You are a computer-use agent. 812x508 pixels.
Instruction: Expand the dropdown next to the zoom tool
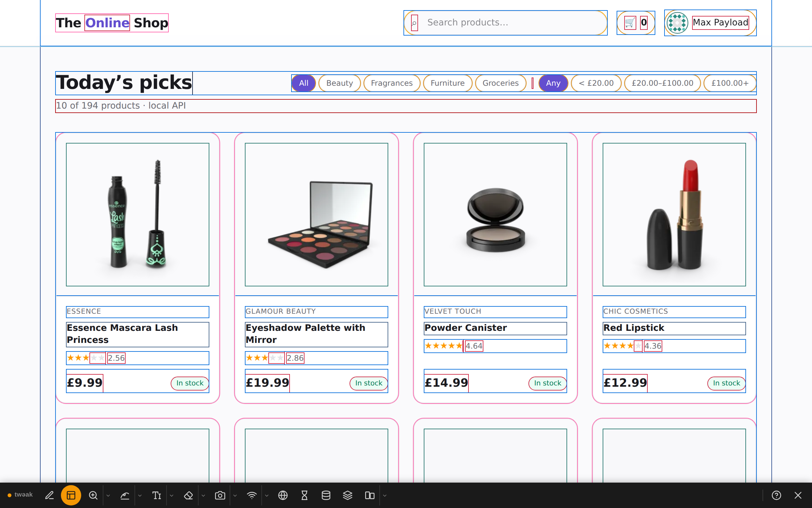[108, 495]
